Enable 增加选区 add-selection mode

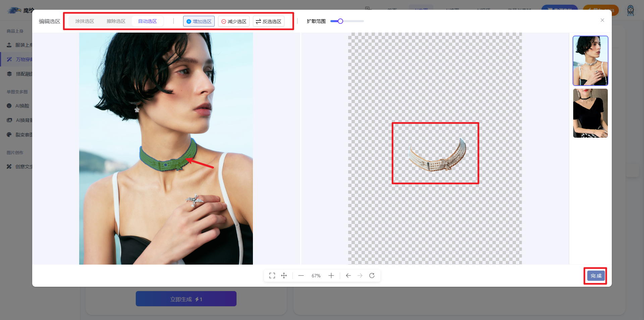click(199, 21)
